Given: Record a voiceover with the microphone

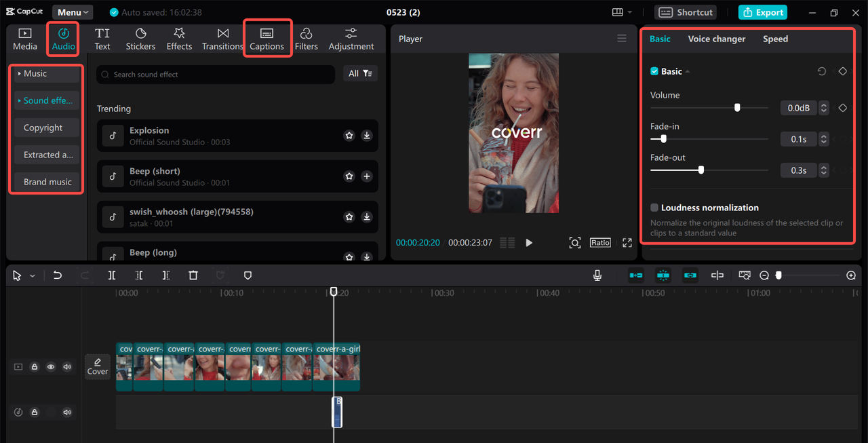Looking at the screenshot, I should tap(597, 275).
